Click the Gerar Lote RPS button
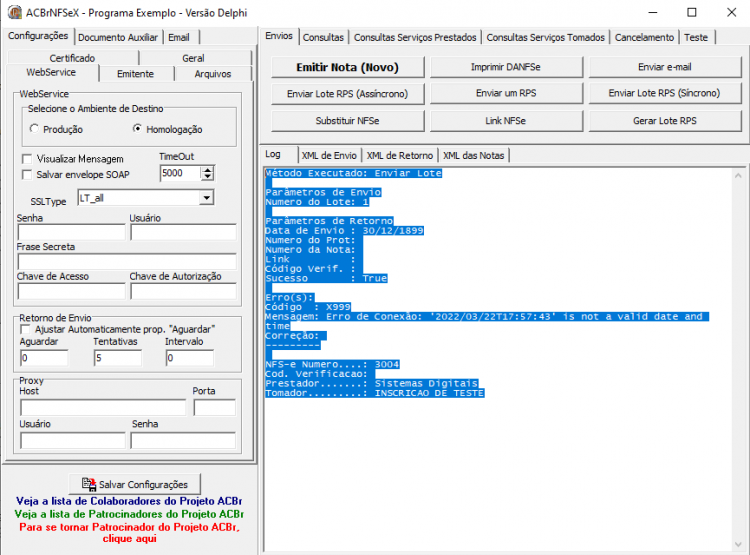750x555 pixels. pos(665,121)
